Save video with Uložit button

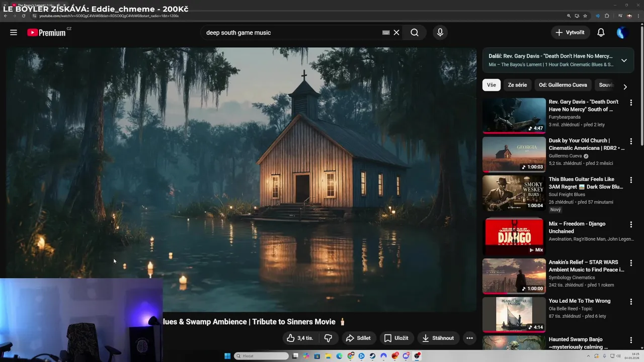[396, 338]
